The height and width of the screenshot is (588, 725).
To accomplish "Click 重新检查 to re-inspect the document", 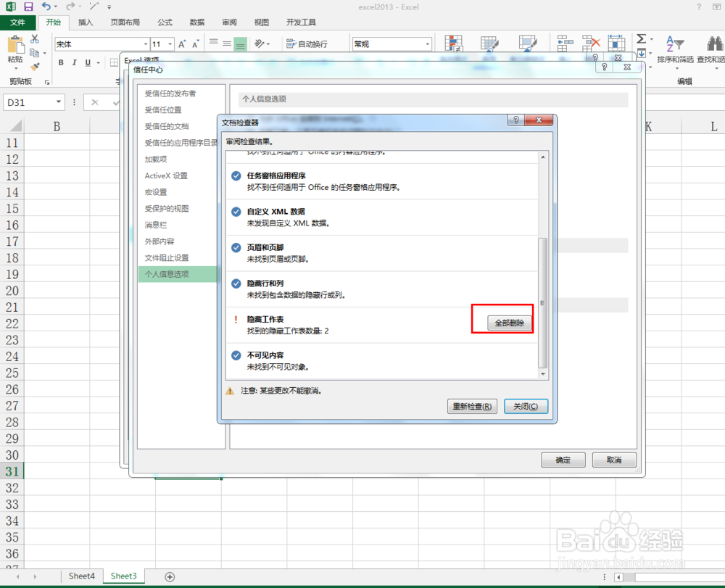I will 472,406.
